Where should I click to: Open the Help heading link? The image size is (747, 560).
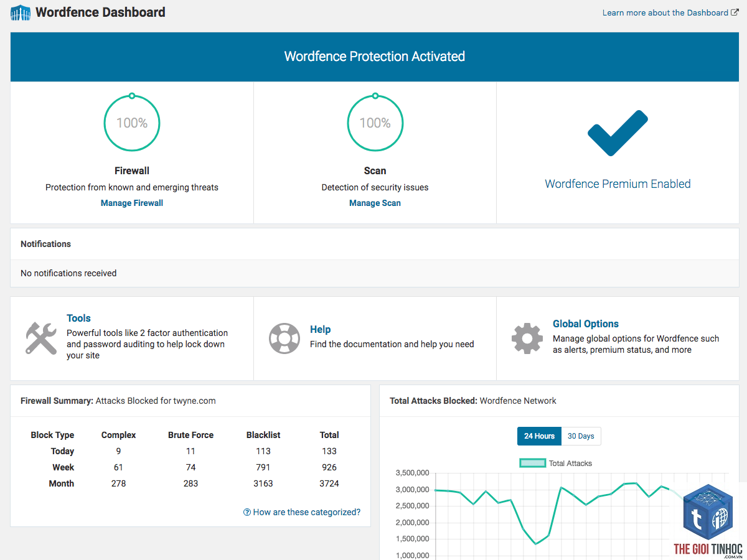coord(321,329)
